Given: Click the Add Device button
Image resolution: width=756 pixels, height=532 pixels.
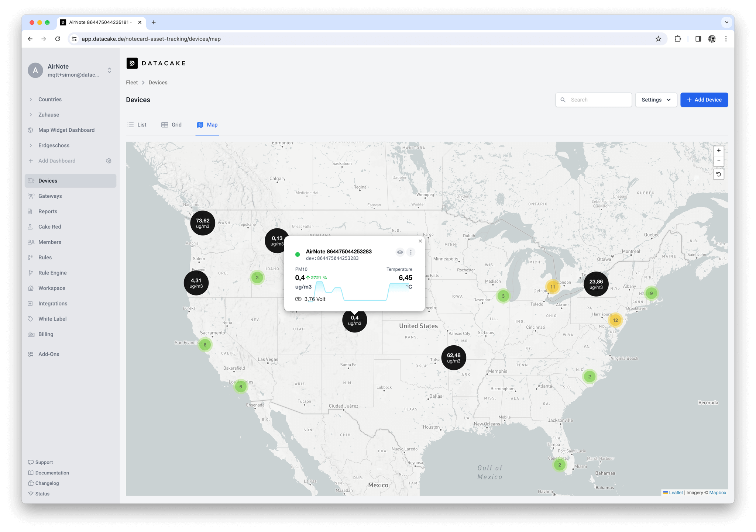Looking at the screenshot, I should pyautogui.click(x=704, y=100).
